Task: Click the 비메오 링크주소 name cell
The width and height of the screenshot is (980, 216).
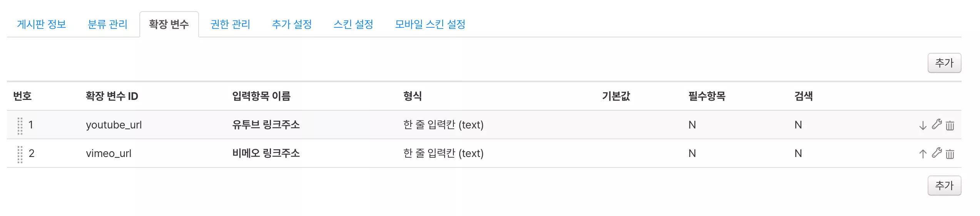Action: click(x=266, y=154)
